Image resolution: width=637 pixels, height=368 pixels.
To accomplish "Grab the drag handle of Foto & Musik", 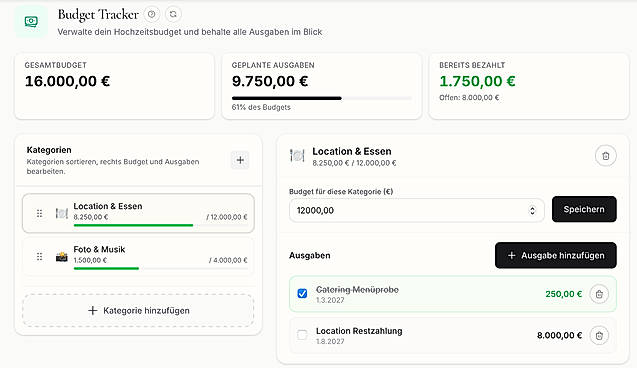I will click(x=39, y=256).
